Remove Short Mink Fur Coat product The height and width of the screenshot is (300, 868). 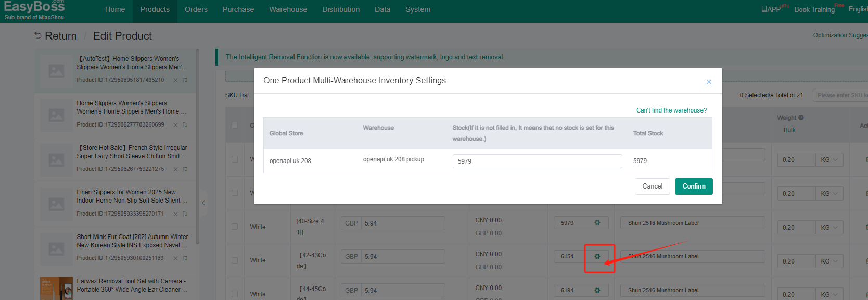[x=176, y=258]
